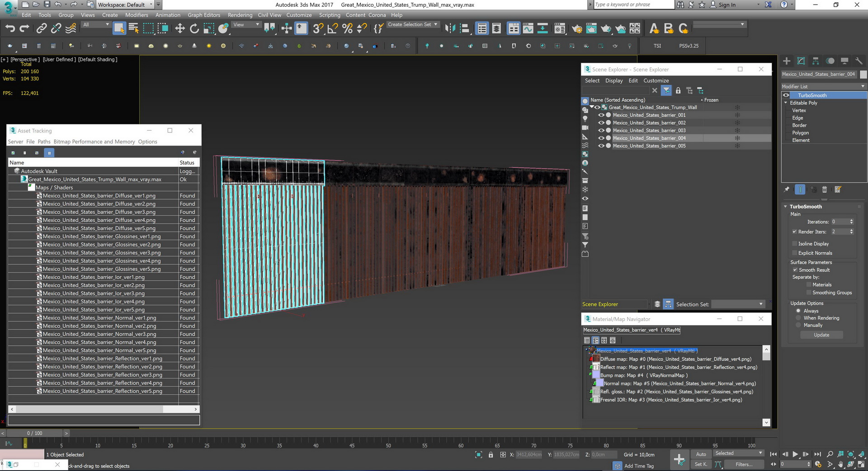Toggle the Angle Snap icon
The image size is (868, 471).
point(332,28)
